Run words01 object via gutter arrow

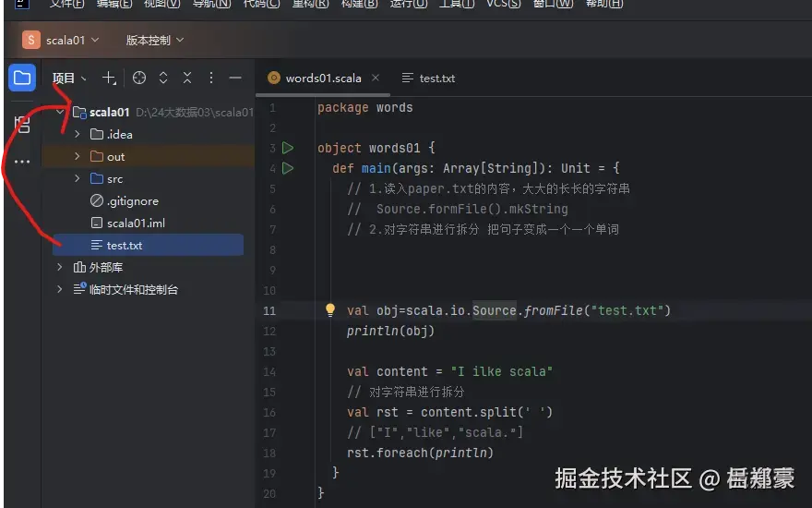[288, 148]
